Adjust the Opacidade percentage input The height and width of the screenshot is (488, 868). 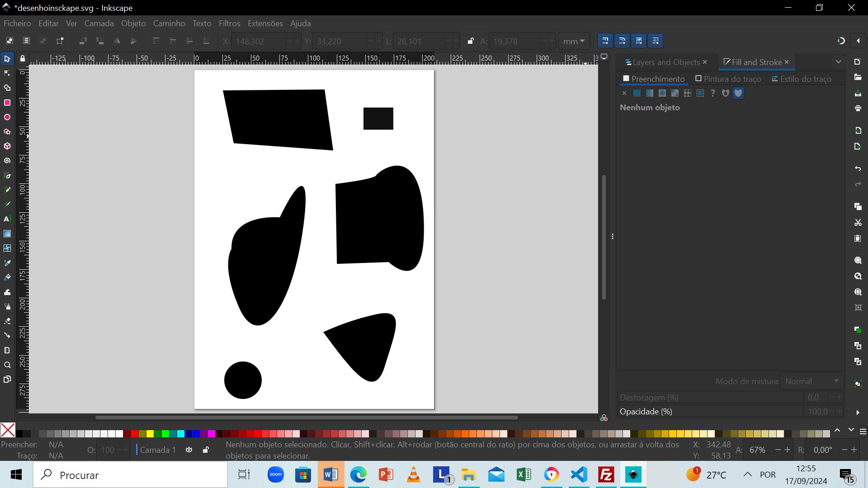(x=817, y=411)
